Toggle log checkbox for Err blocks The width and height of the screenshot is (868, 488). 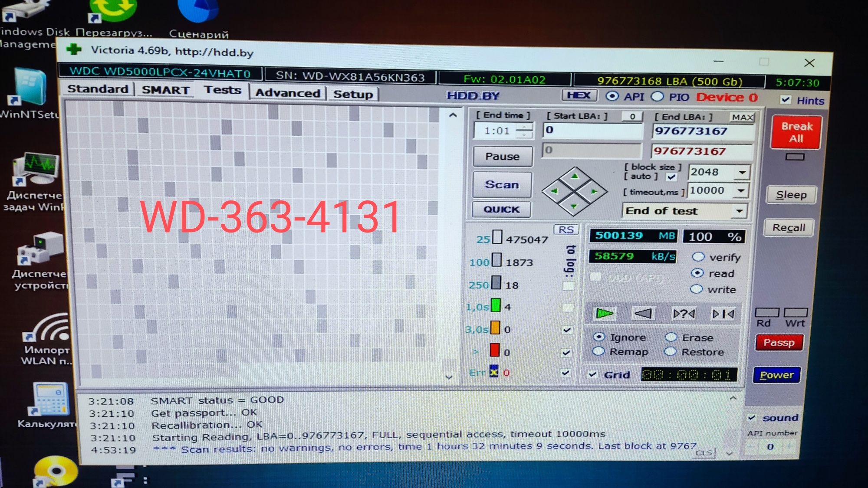(x=566, y=373)
